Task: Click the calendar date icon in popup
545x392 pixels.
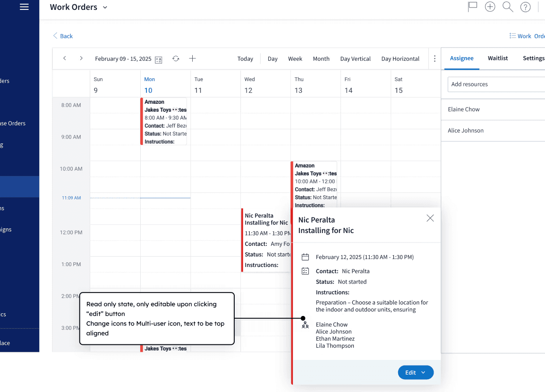Action: 305,257
